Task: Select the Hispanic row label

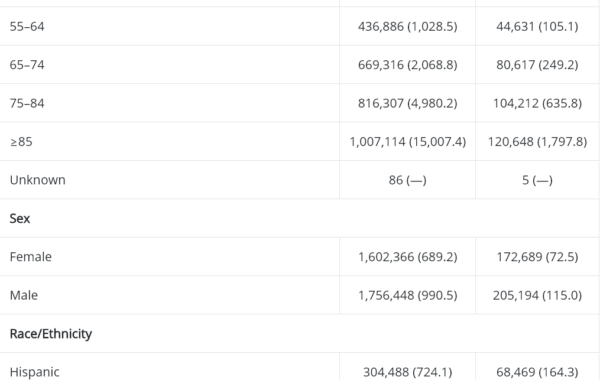Action: coord(34,372)
